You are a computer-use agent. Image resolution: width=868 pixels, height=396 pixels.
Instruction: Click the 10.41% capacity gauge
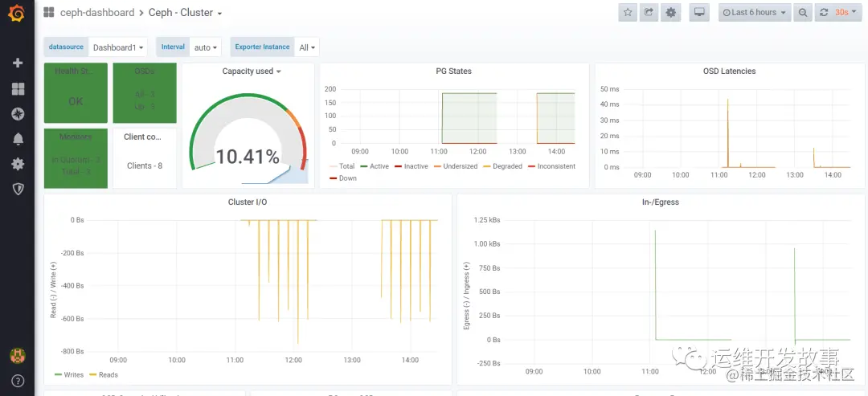point(248,157)
